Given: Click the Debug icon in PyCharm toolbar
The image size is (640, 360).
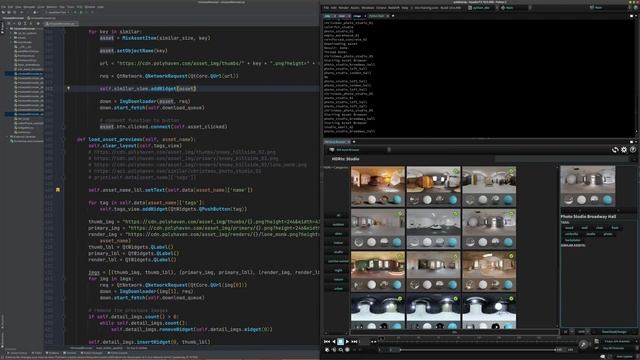Looking at the screenshot, I should (x=81, y=12).
